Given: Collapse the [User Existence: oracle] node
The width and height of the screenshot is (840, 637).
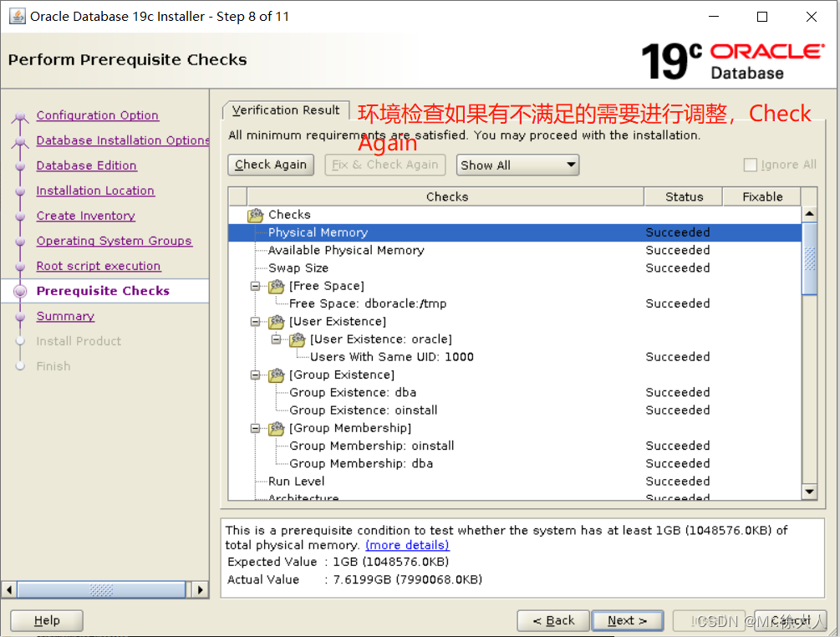Looking at the screenshot, I should [276, 339].
